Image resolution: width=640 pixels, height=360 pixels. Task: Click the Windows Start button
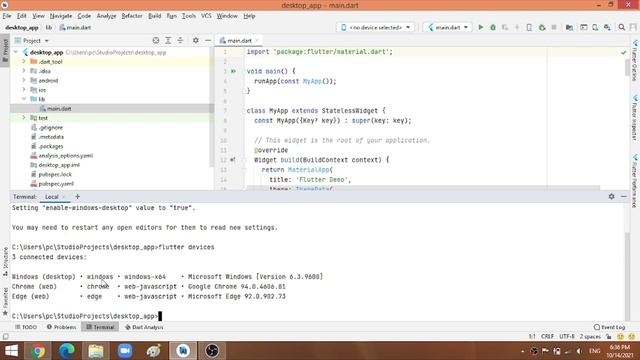coord(11,351)
